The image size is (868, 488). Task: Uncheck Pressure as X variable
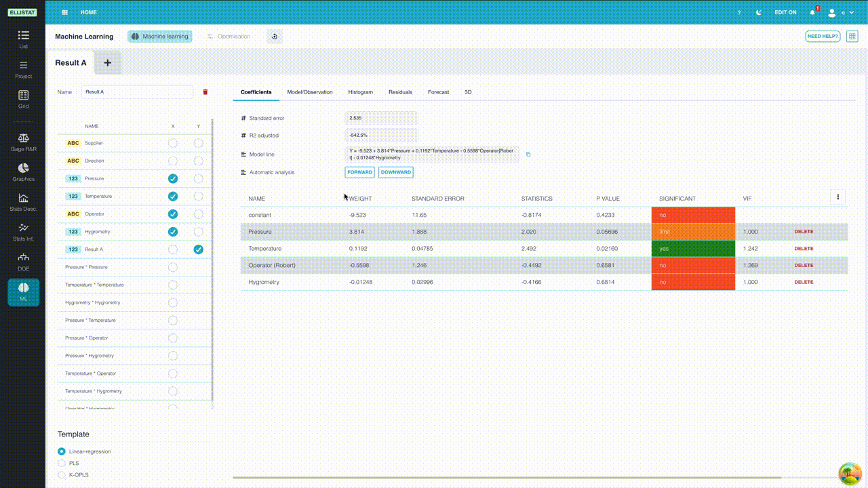pyautogui.click(x=173, y=178)
